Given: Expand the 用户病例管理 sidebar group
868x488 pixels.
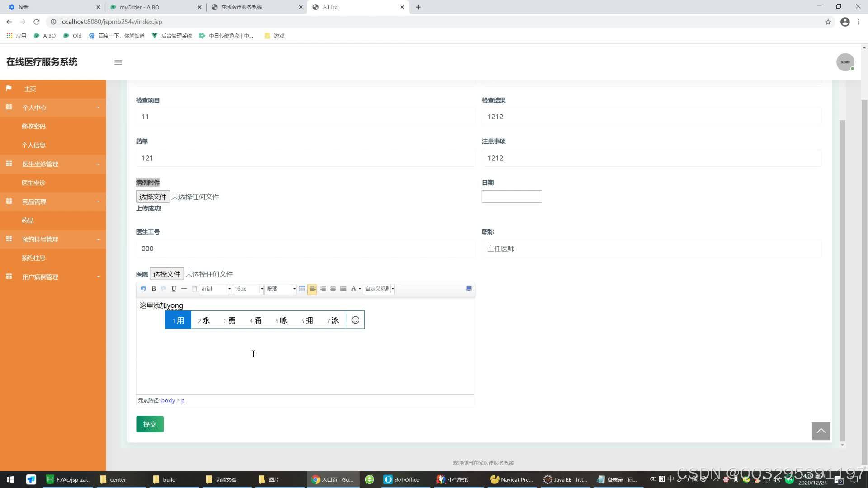Looking at the screenshot, I should tap(53, 277).
